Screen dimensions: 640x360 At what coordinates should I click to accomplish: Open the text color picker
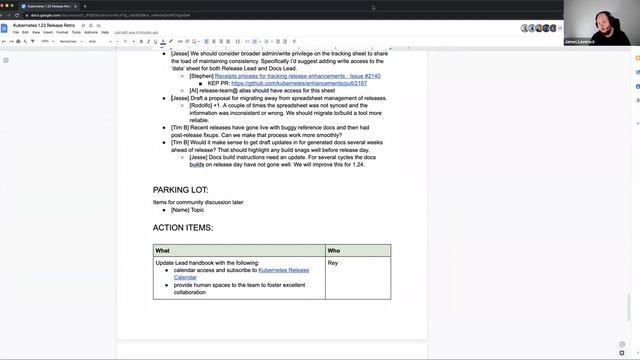coord(163,42)
